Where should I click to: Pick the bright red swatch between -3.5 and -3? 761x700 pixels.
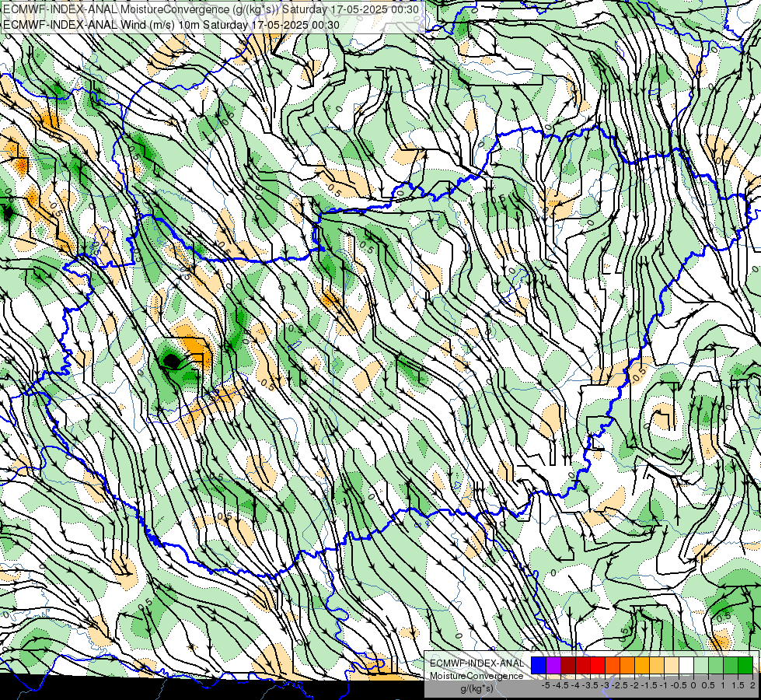pyautogui.click(x=598, y=665)
